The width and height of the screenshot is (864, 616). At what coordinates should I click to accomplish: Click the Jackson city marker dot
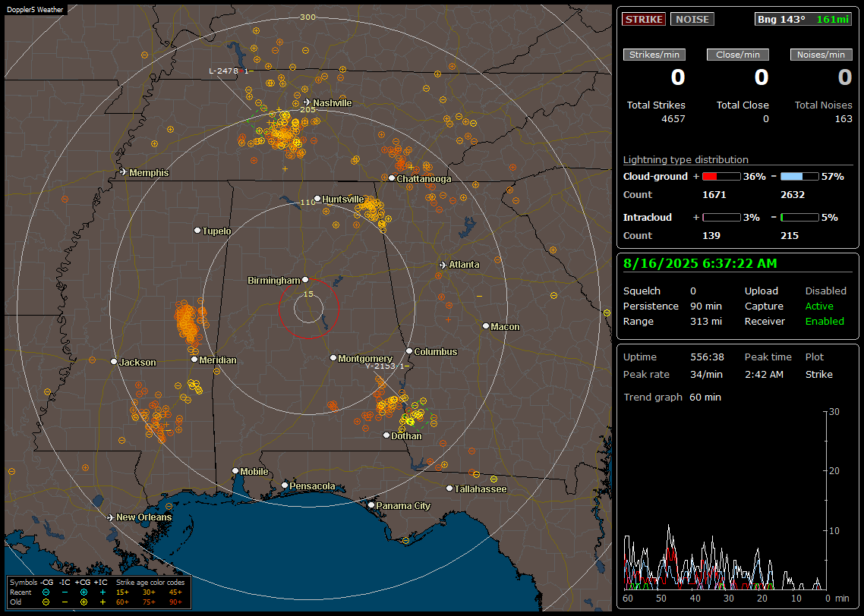pyautogui.click(x=114, y=362)
